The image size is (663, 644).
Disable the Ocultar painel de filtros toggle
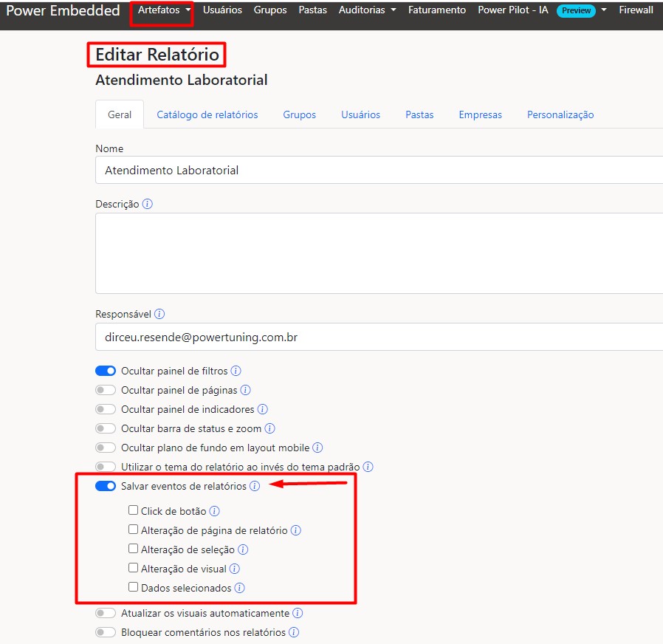(106, 371)
